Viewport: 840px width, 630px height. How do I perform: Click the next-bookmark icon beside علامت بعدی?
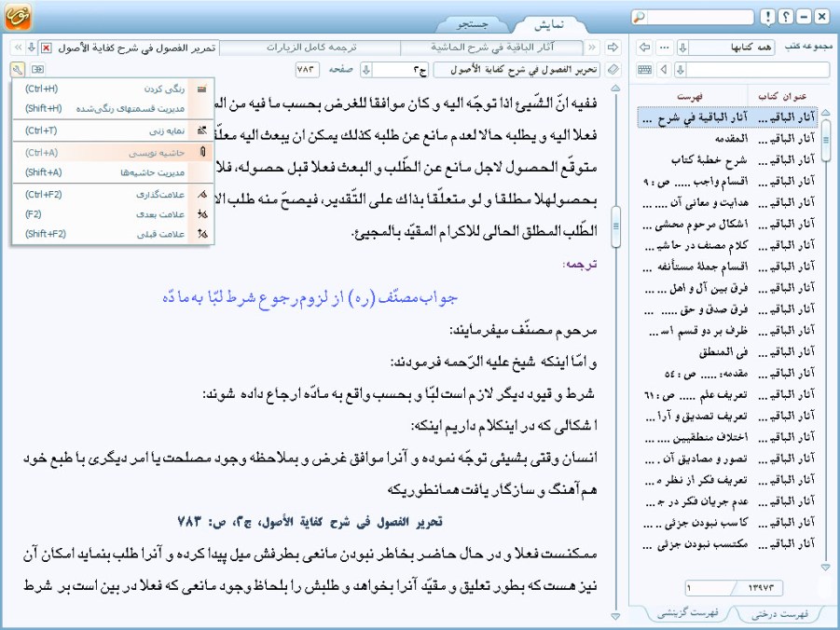click(x=202, y=213)
